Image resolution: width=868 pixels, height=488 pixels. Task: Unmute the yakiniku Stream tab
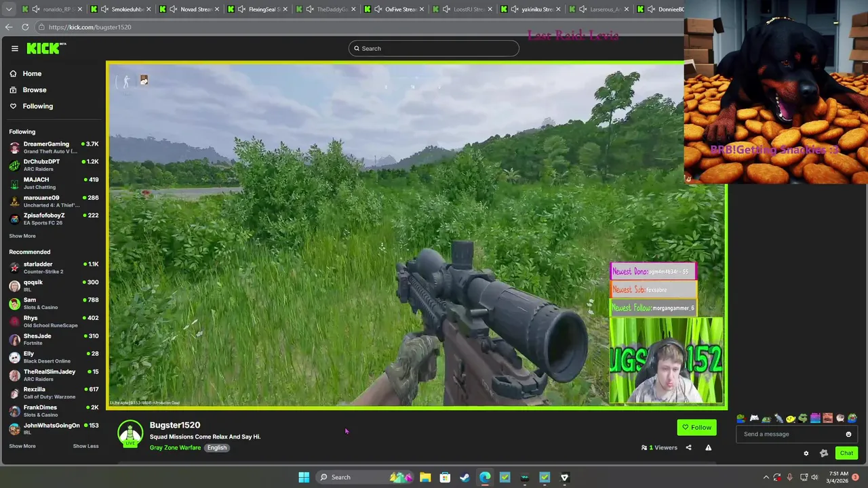pyautogui.click(x=515, y=9)
